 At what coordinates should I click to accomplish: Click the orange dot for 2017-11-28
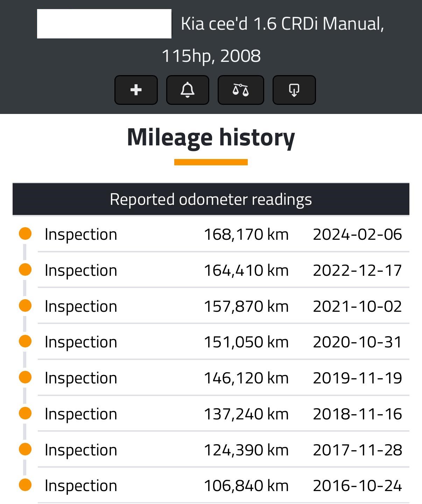coord(25,449)
